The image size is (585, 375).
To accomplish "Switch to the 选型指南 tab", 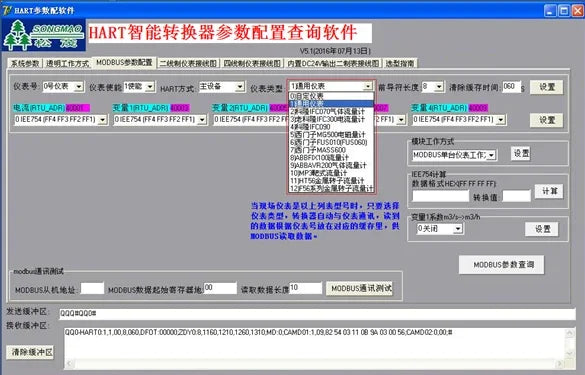I will click(400, 63).
